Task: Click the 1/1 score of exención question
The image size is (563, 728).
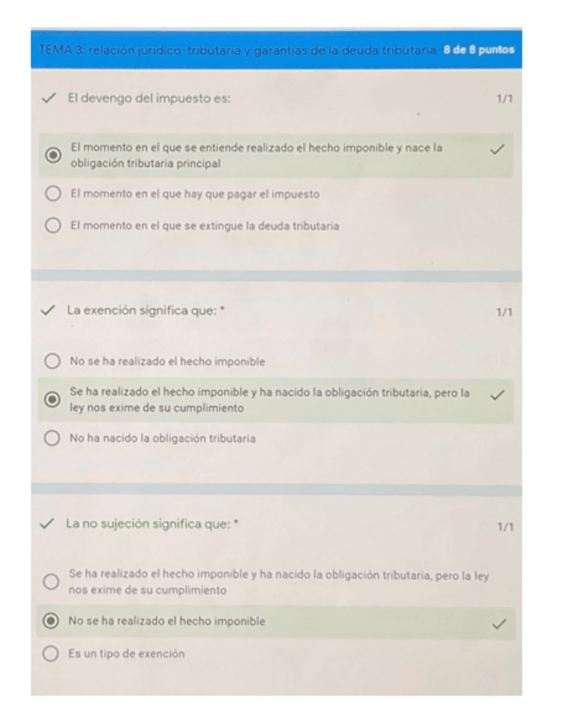Action: 505,312
